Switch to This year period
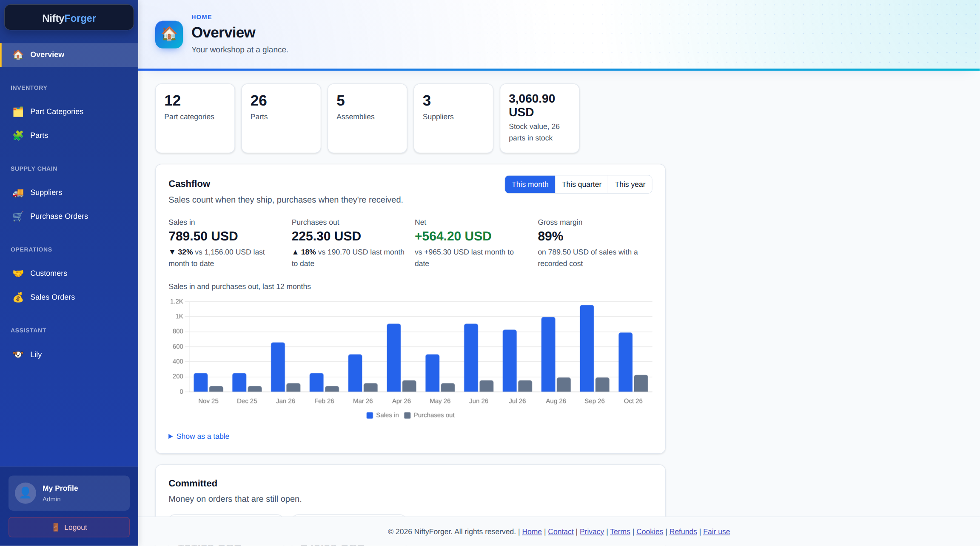The width and height of the screenshot is (980, 546). 630,184
